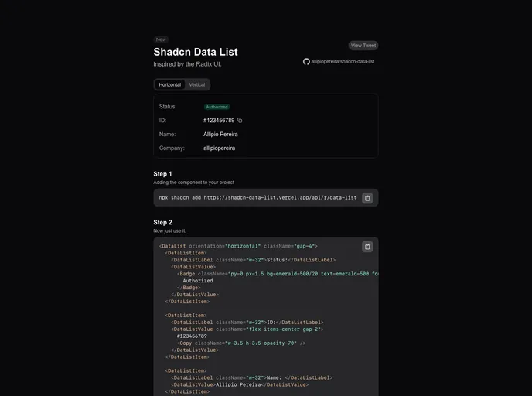Click the DataListLabel 'Status:' code line
The image size is (532, 396).
coord(253,260)
